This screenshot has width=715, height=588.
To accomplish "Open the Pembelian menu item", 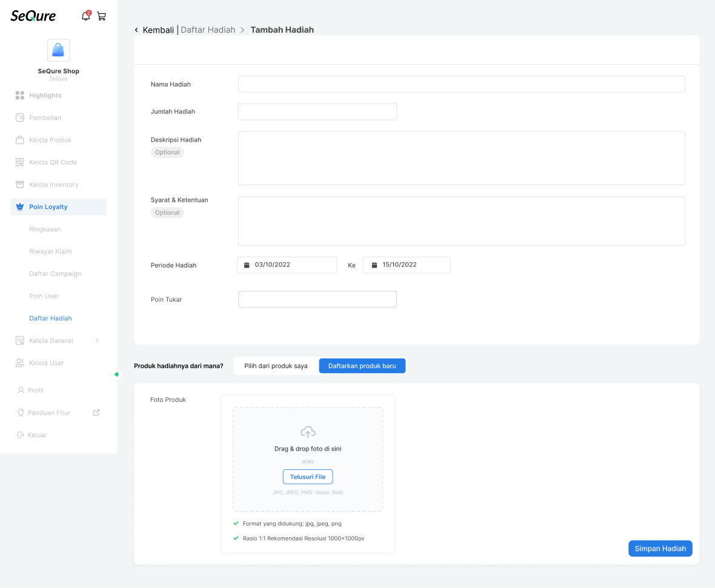I will click(x=58, y=117).
